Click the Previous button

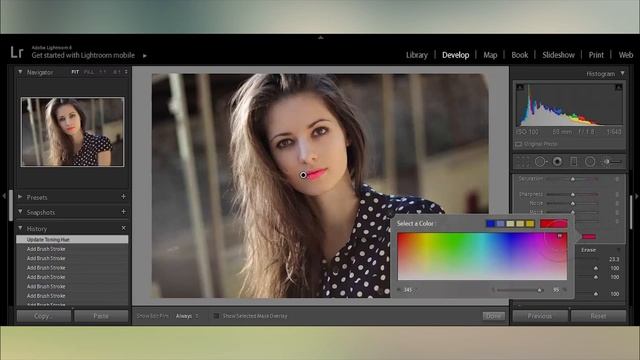click(x=540, y=316)
